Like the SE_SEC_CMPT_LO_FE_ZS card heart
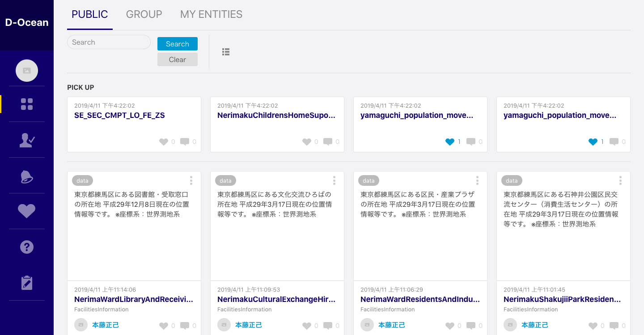Image resolution: width=644 pixels, height=335 pixels. (164, 142)
